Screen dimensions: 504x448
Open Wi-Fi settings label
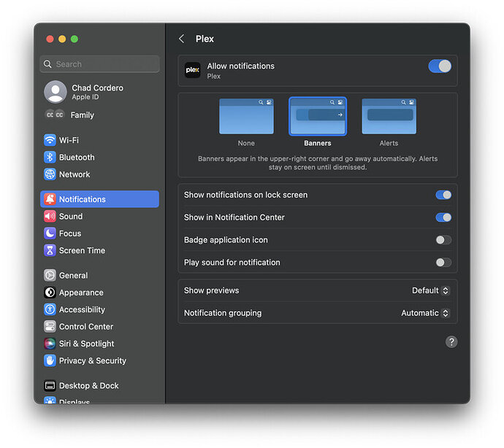tap(69, 140)
